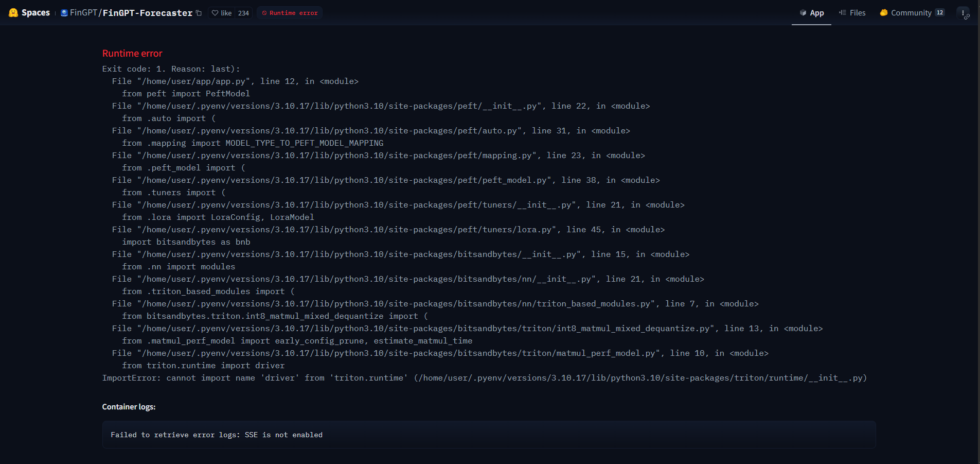Screen dimensions: 980x464
Task: Open the FinGPT-Forecaster space link
Action: 148,13
